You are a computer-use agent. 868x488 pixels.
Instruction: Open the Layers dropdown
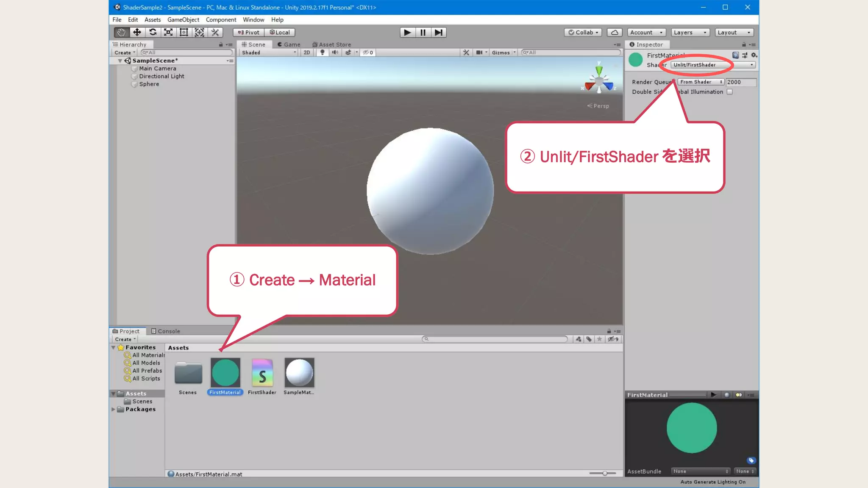690,32
